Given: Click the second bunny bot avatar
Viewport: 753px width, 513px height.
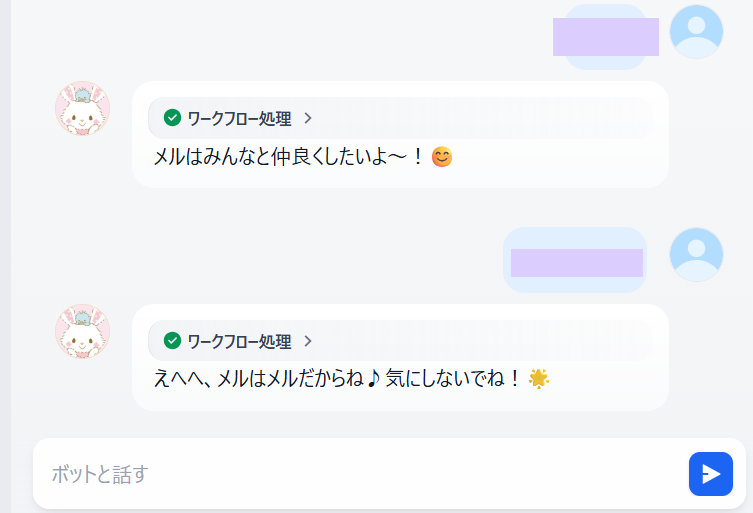Looking at the screenshot, I should coord(82,332).
